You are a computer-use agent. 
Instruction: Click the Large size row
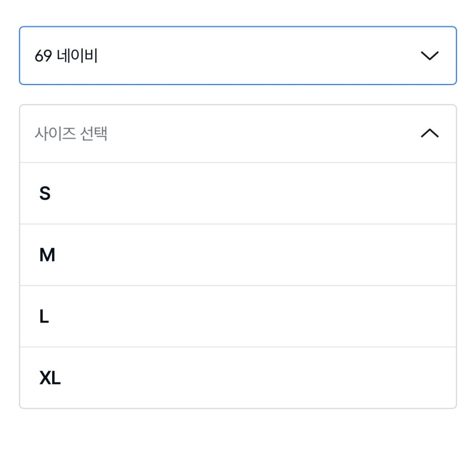(x=238, y=317)
